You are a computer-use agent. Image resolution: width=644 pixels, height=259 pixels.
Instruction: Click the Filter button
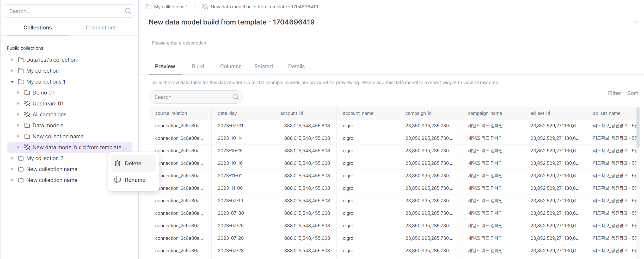tap(614, 93)
